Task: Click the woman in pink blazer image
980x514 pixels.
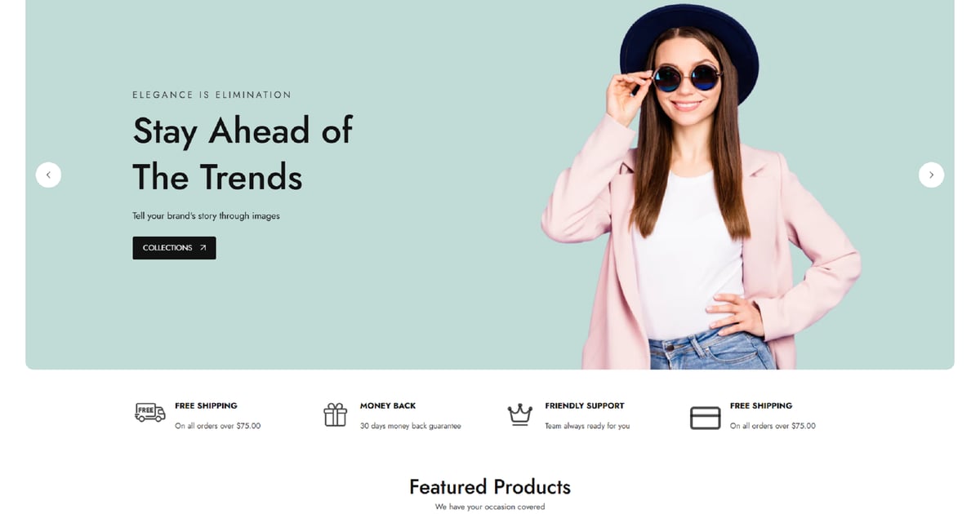Action: click(x=701, y=187)
